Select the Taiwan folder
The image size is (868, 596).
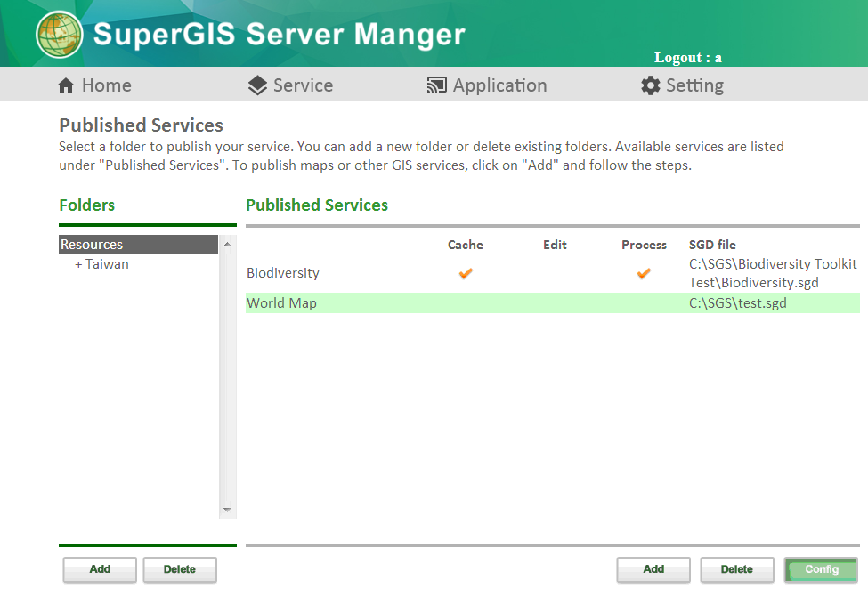point(107,264)
